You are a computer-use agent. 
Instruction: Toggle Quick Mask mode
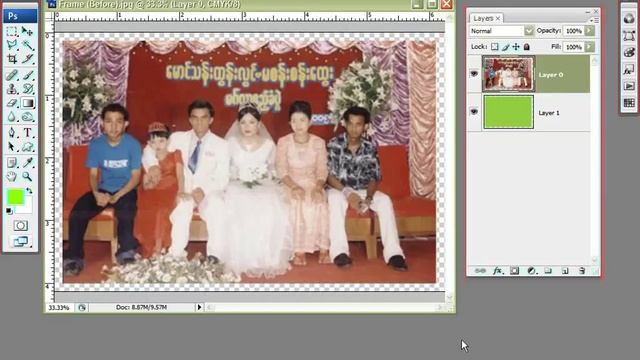click(x=20, y=225)
